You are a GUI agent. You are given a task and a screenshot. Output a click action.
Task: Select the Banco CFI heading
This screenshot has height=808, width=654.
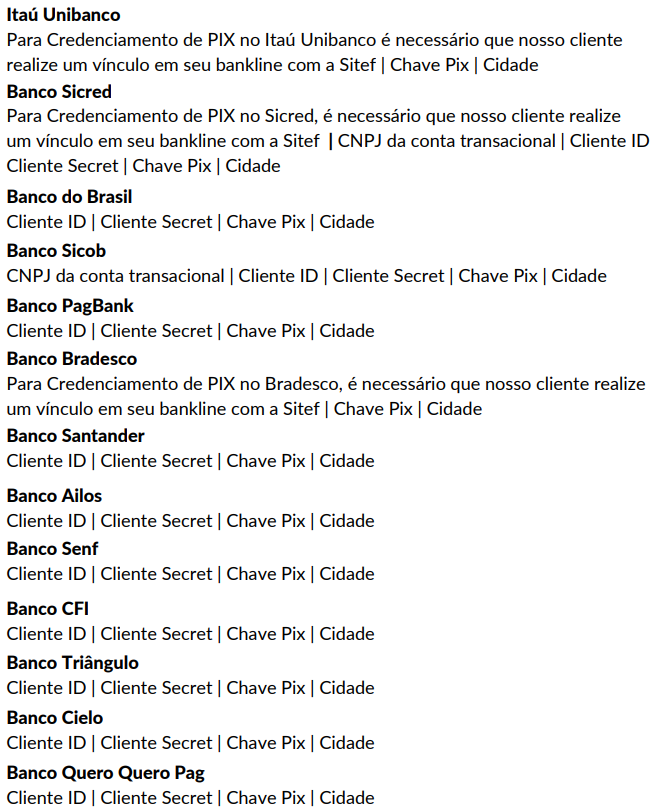[x=47, y=609]
